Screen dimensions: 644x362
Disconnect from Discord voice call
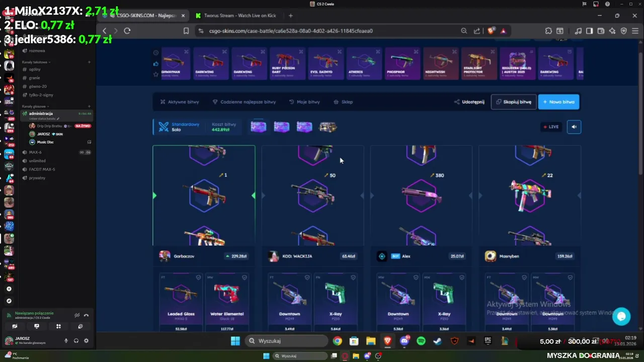(86, 315)
